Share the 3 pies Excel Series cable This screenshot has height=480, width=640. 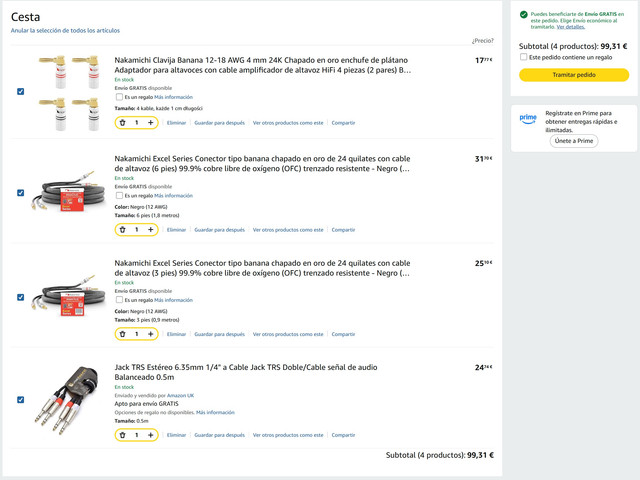click(343, 334)
